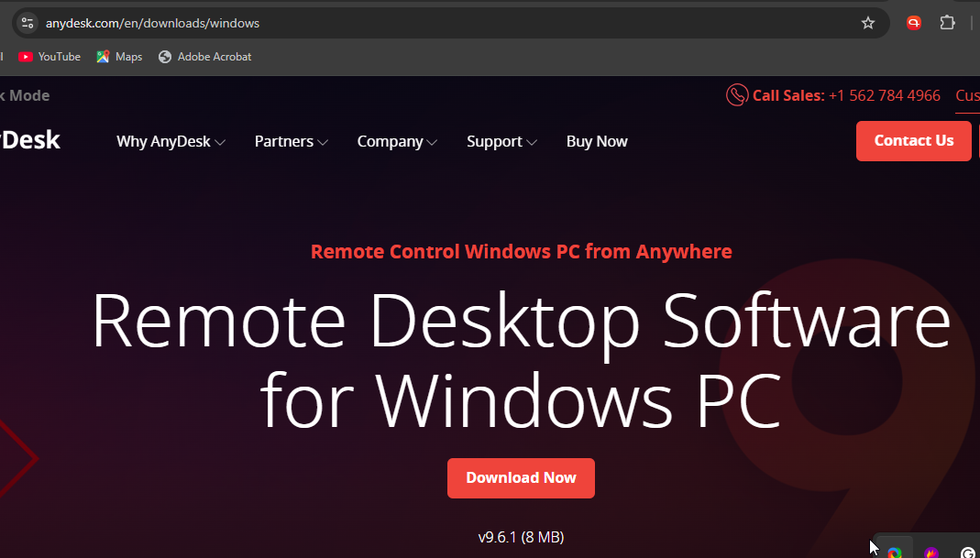Expand the Company dropdown menu
Screen dimensions: 980x558
[397, 141]
